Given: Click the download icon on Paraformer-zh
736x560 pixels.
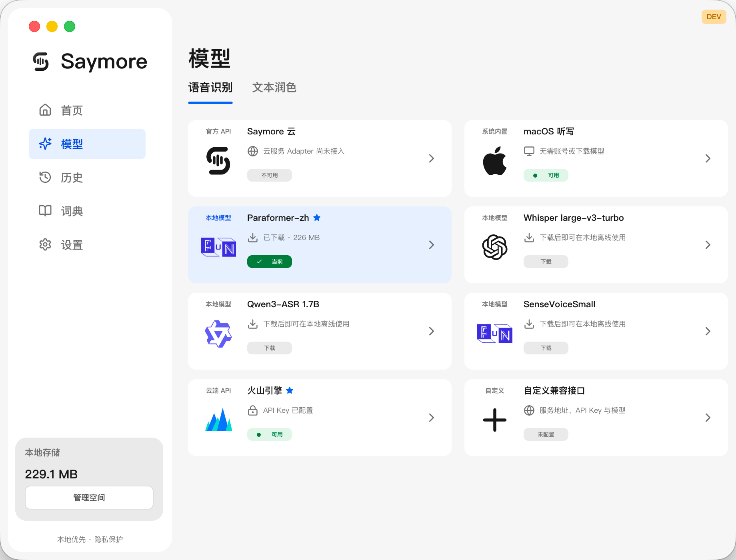Looking at the screenshot, I should pos(253,238).
